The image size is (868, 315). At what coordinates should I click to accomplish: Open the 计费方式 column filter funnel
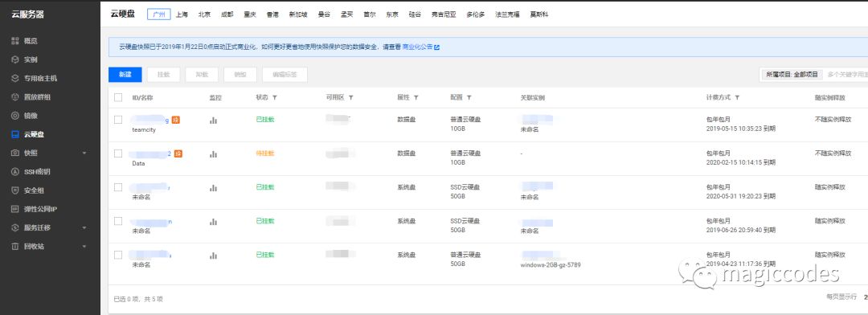(737, 97)
